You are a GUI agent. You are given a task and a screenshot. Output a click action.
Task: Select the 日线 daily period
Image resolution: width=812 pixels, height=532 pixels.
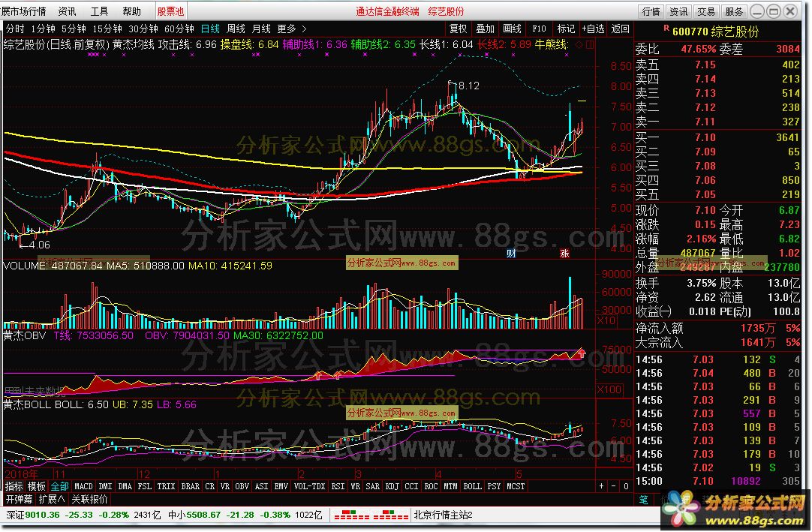pos(210,29)
